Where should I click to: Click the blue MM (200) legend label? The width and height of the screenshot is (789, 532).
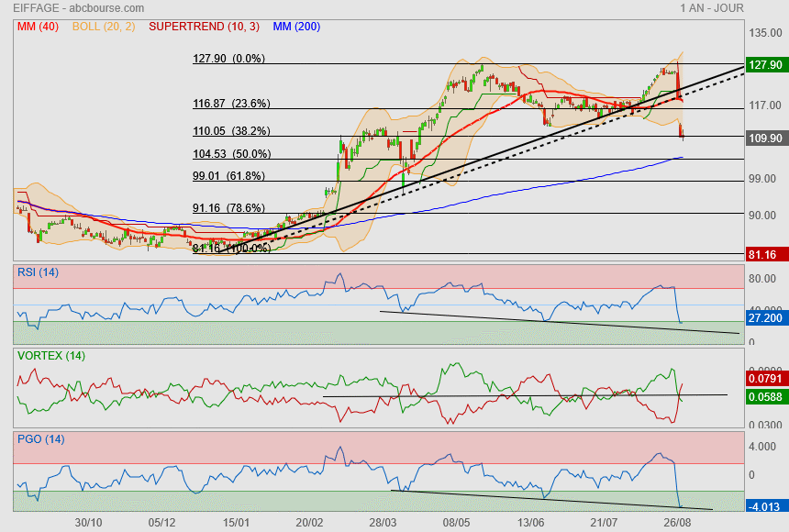click(x=296, y=27)
